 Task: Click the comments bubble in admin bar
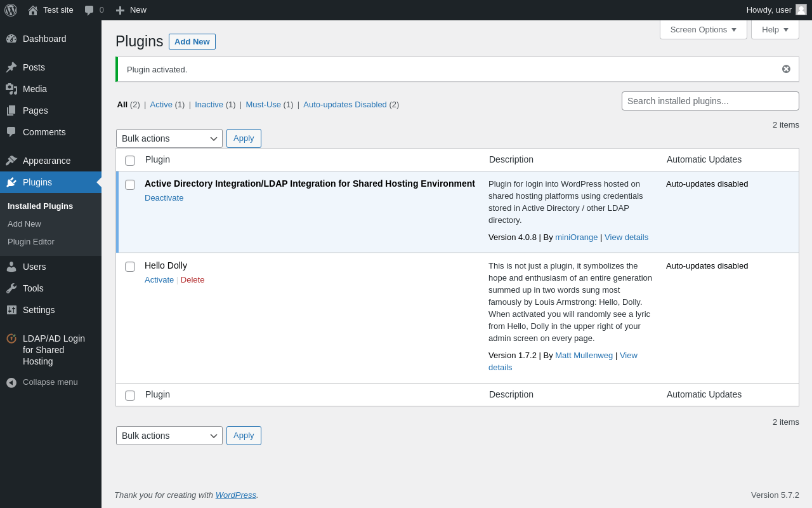[x=89, y=10]
